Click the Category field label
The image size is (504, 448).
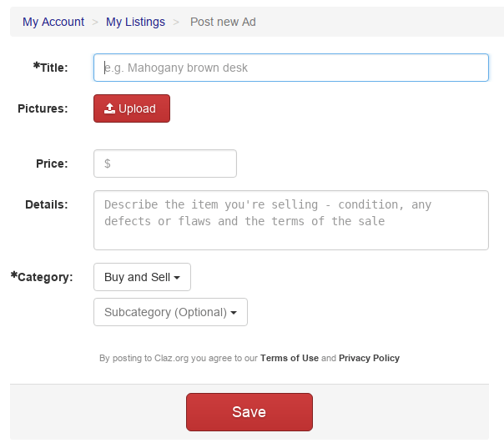(x=42, y=276)
